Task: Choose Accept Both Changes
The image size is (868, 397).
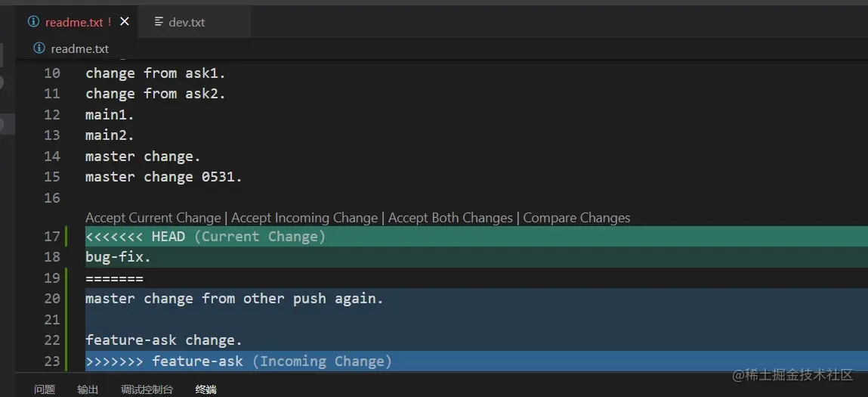Action: coord(450,218)
